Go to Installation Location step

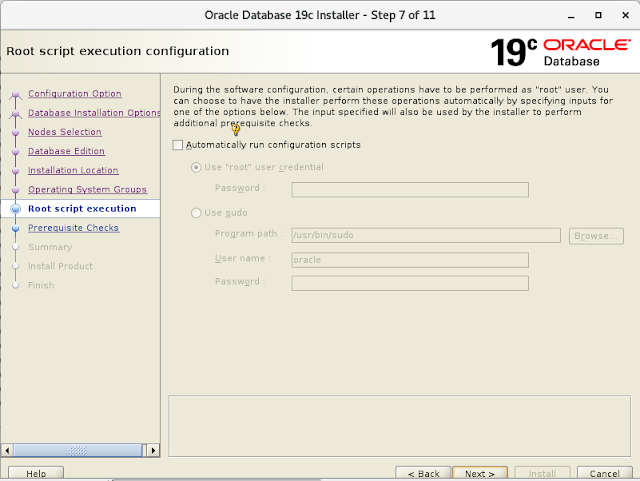pos(73,170)
